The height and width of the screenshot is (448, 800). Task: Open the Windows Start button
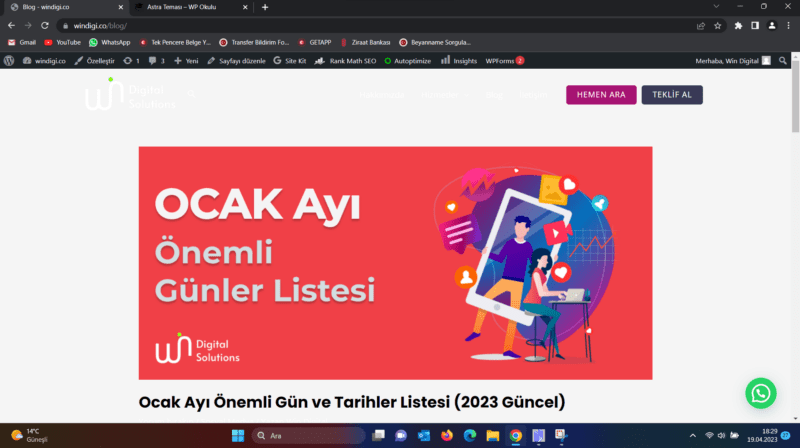pos(238,436)
